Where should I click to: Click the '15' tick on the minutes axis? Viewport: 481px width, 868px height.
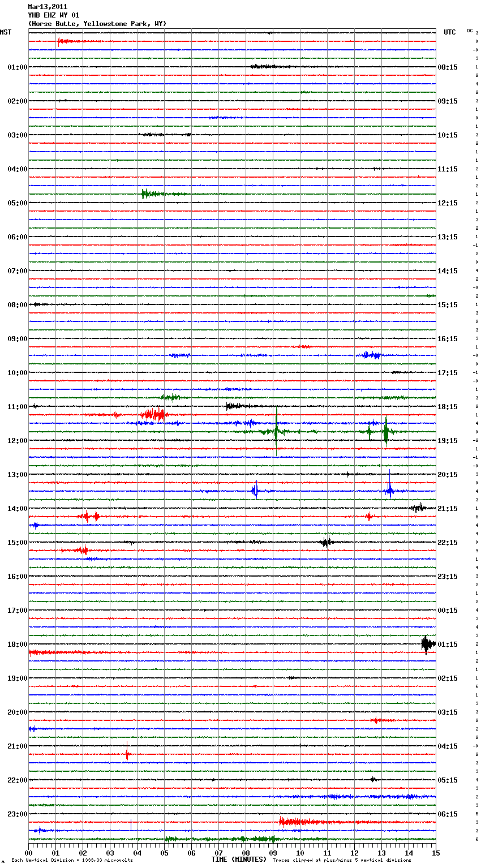(436, 853)
